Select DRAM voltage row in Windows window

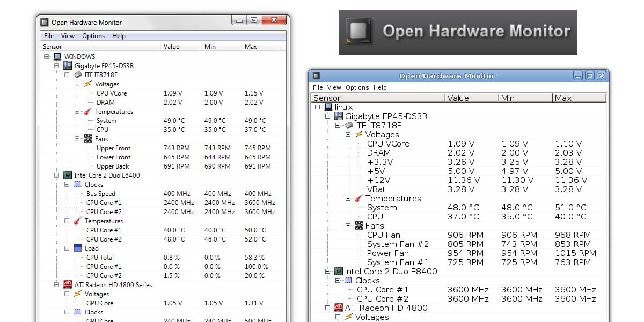pyautogui.click(x=163, y=103)
